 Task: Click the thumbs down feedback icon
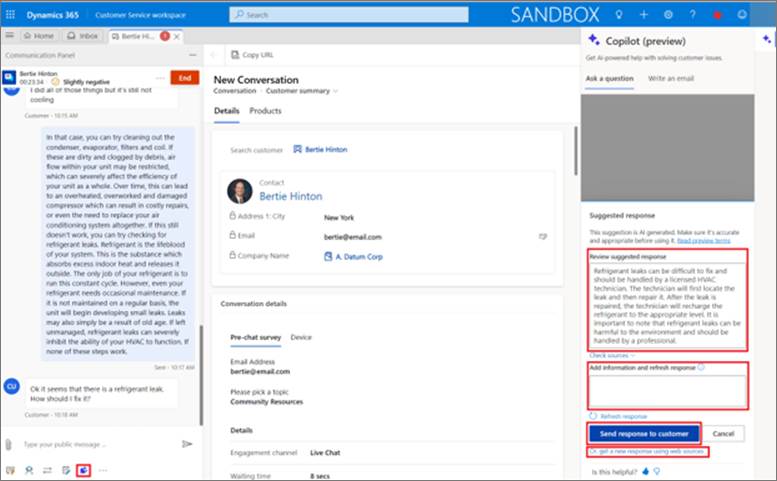click(657, 470)
